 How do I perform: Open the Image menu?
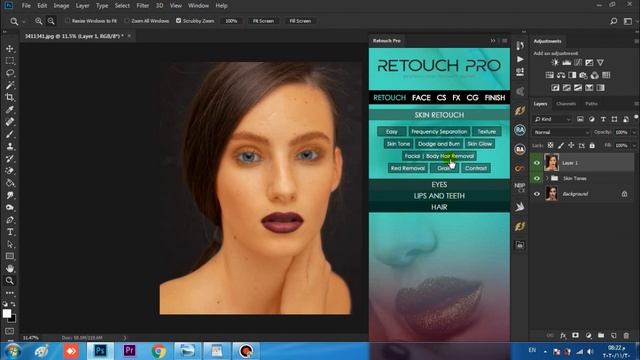point(61,6)
